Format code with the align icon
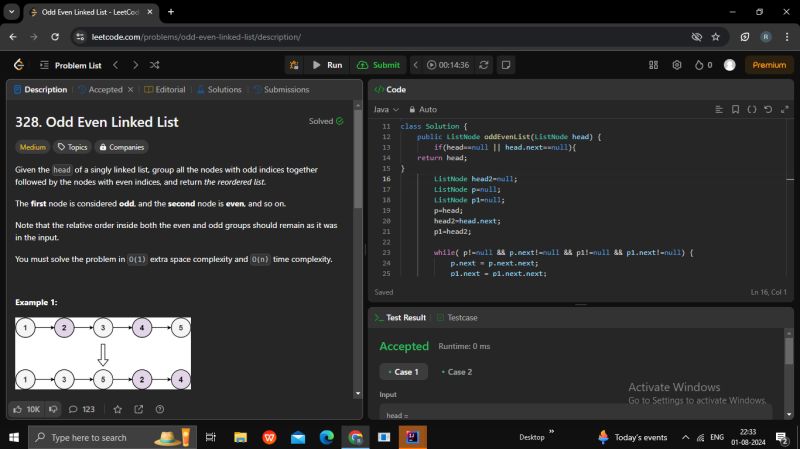The image size is (800, 449). coord(719,109)
